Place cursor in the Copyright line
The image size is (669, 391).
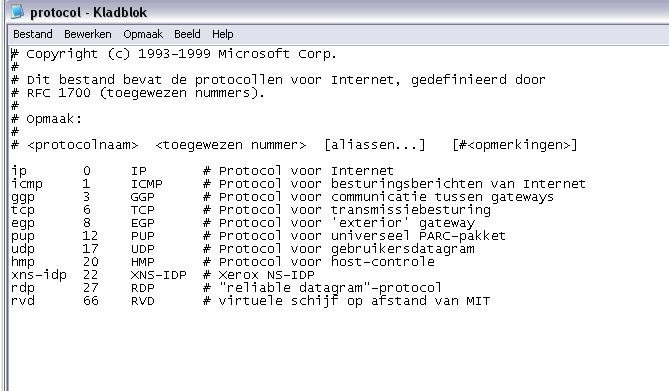174,54
